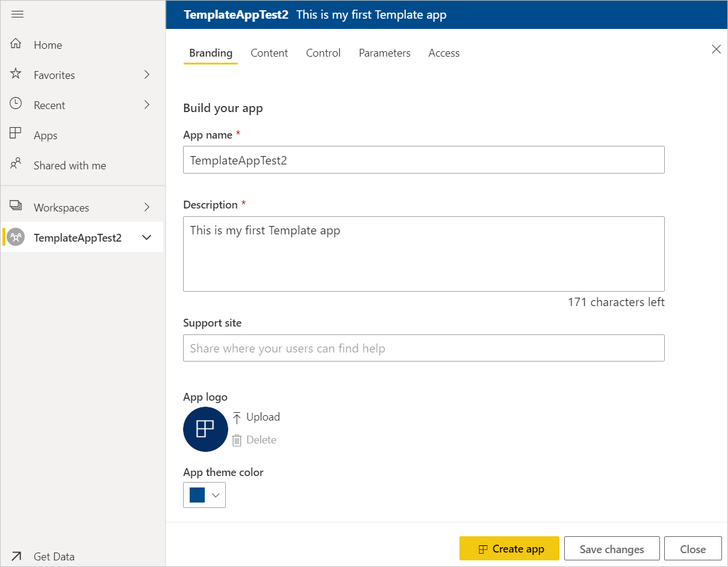Image resolution: width=728 pixels, height=567 pixels.
Task: Click the hamburger menu icon
Action: click(17, 14)
